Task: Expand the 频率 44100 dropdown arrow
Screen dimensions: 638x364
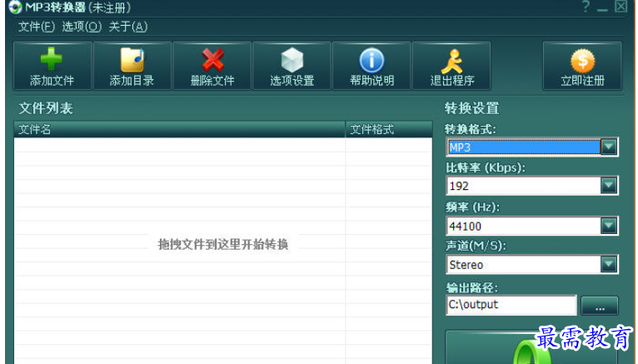Action: pos(609,226)
